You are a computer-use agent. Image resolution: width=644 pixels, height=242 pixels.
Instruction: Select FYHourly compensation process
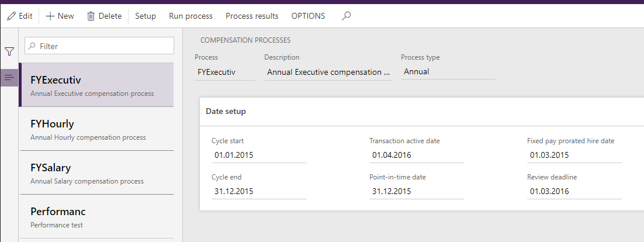[x=96, y=129]
